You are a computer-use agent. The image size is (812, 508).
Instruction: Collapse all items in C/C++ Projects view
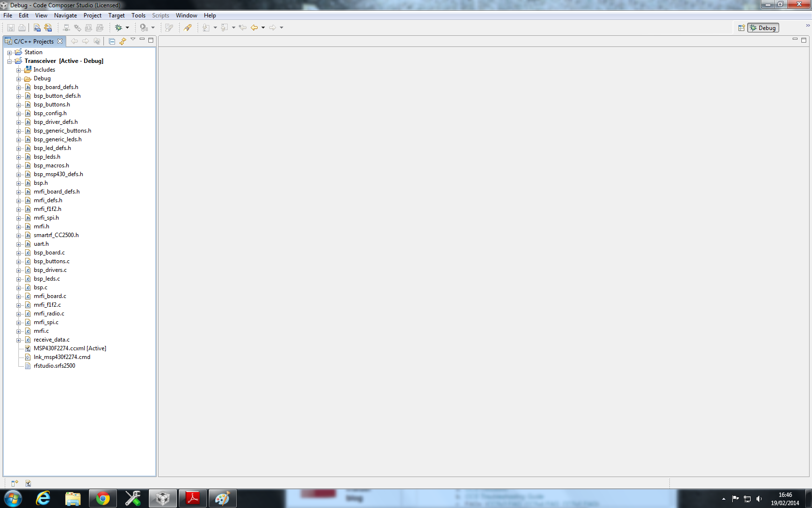click(112, 41)
